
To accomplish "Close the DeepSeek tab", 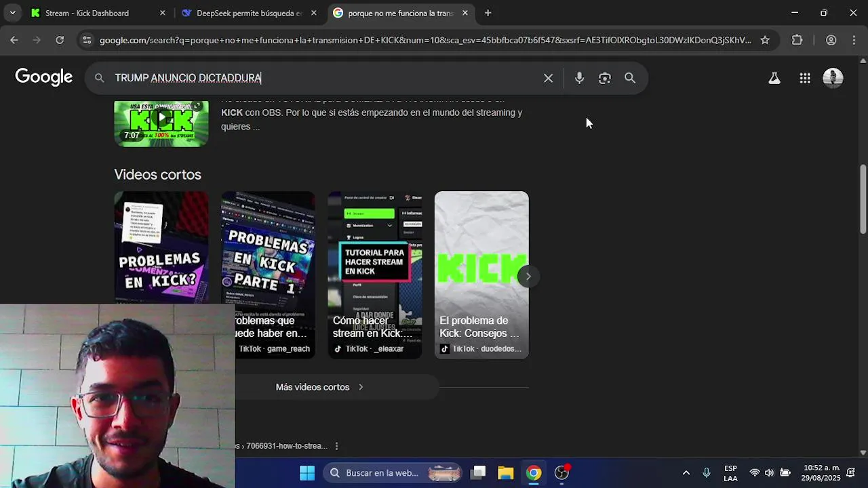I will 313,13.
